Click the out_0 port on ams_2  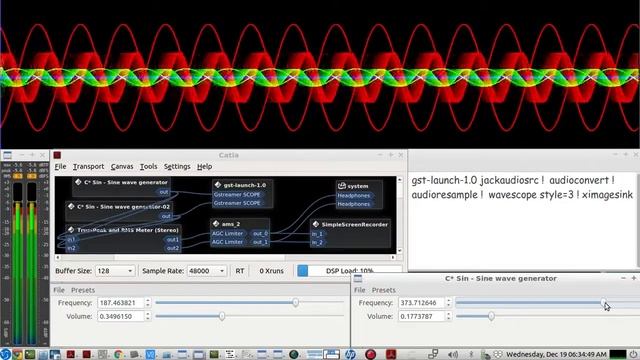click(260, 233)
